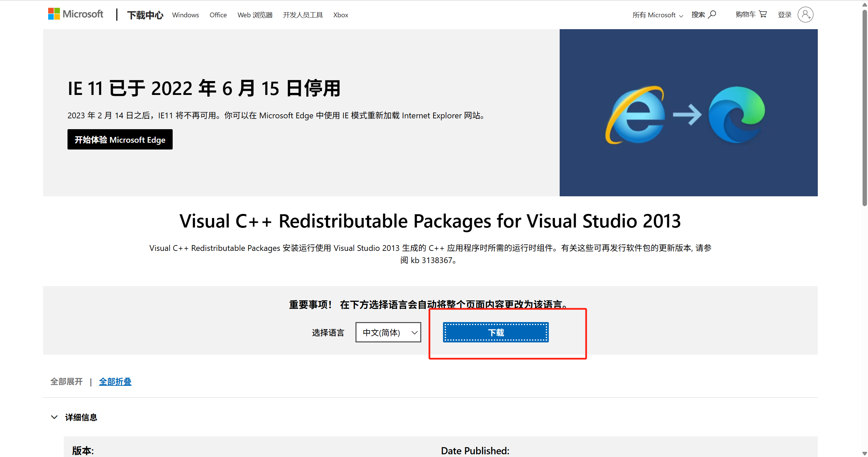Select Office in the top navigation

click(x=218, y=15)
